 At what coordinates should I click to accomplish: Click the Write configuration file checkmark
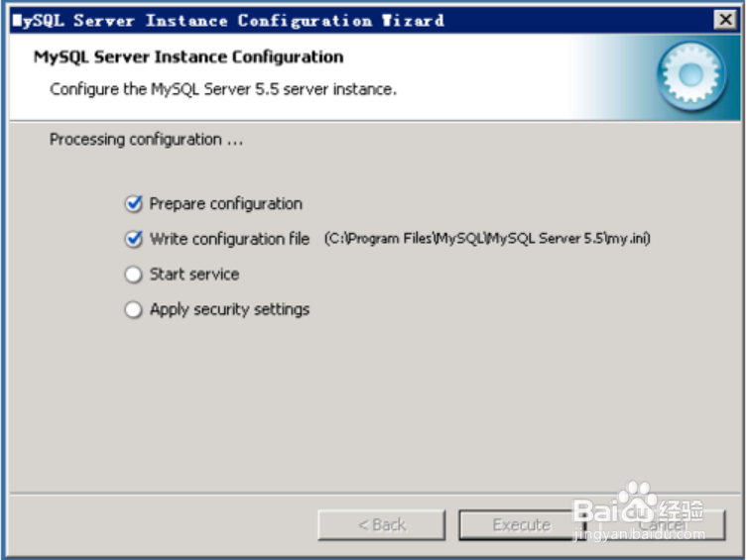pyautogui.click(x=134, y=240)
